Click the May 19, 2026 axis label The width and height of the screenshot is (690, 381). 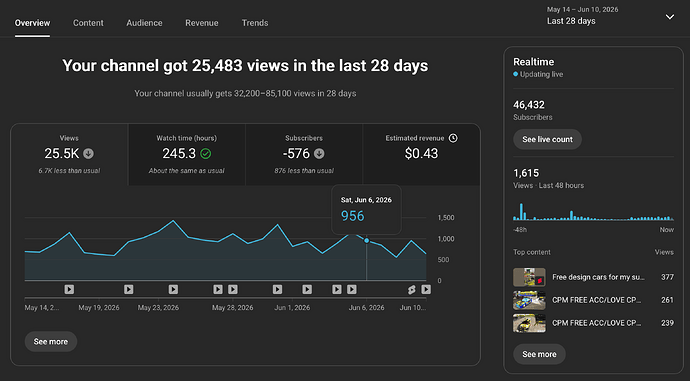click(x=99, y=308)
